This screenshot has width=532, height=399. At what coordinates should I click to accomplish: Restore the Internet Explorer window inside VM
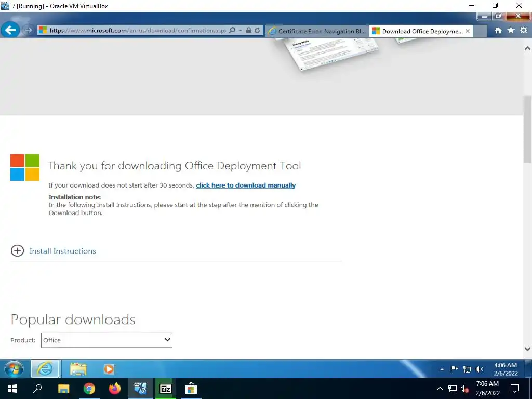point(498,16)
